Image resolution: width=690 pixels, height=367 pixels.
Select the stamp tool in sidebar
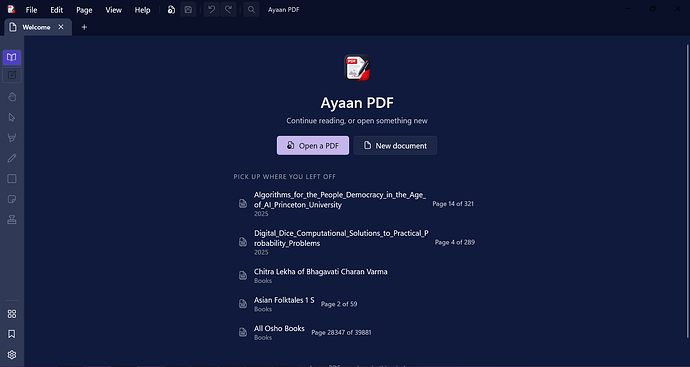click(12, 220)
